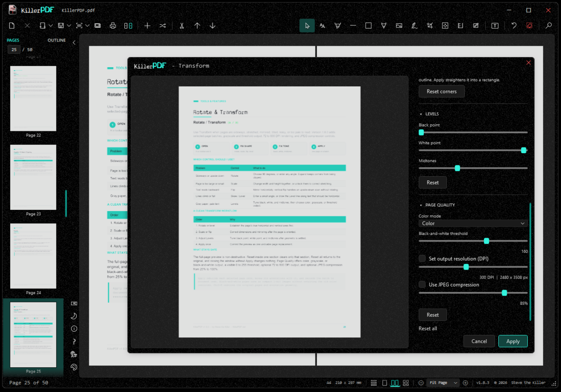Open search with the magnifier icon
561x392 pixels.
click(549, 26)
